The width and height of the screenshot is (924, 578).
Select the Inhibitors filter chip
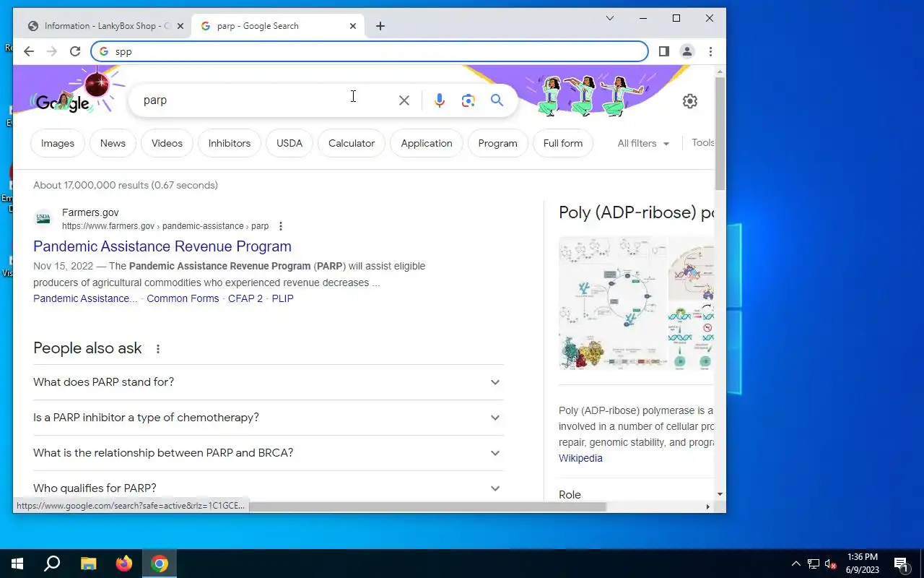230,143
